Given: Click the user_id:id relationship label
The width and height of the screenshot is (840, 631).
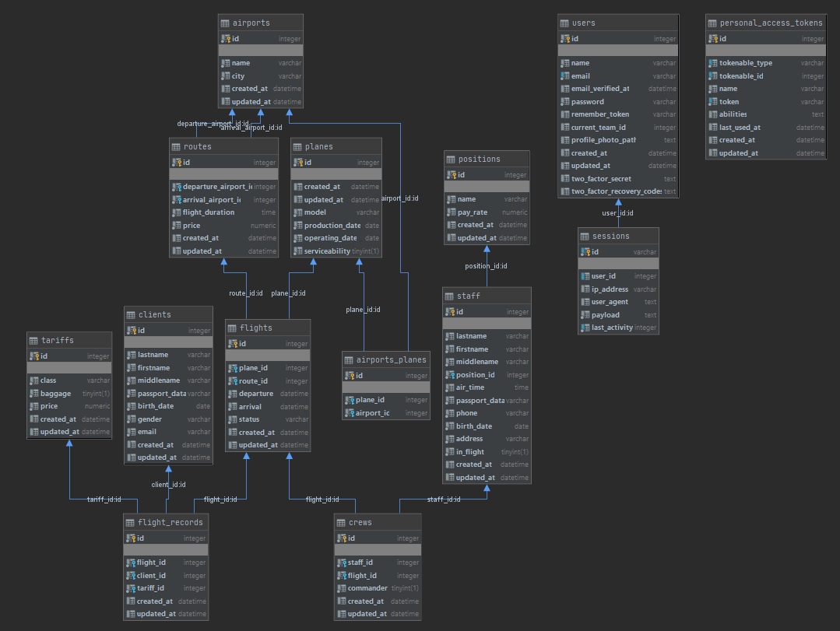Looking at the screenshot, I should (617, 213).
